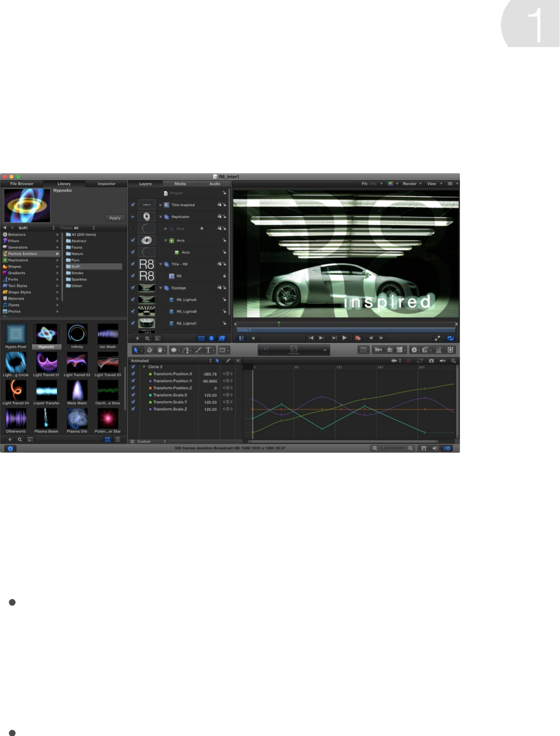Click the red Record animation button
560x736 pixels.
point(357,338)
